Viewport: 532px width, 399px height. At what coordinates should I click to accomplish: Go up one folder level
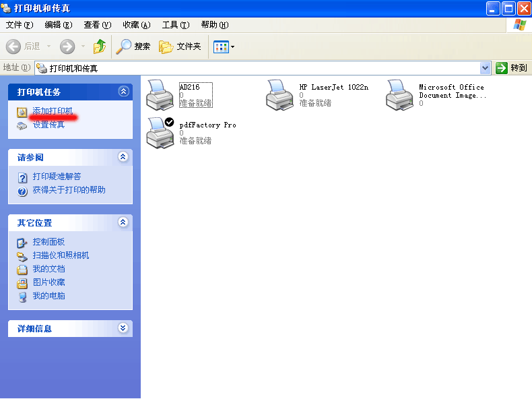pos(100,47)
